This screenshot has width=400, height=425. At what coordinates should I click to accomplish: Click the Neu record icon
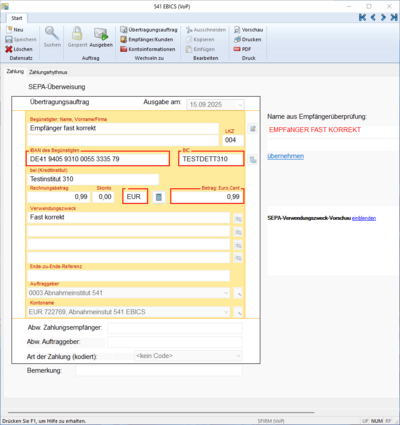point(9,30)
